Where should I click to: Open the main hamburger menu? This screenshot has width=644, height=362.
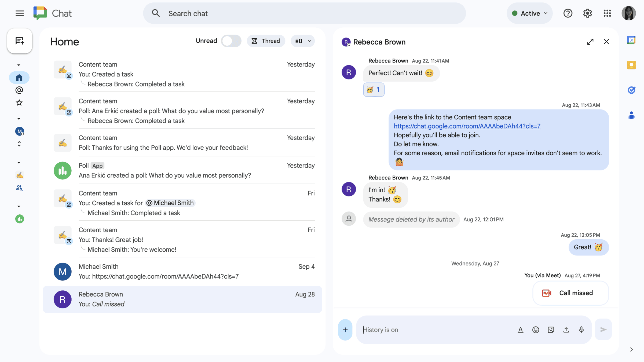(19, 13)
